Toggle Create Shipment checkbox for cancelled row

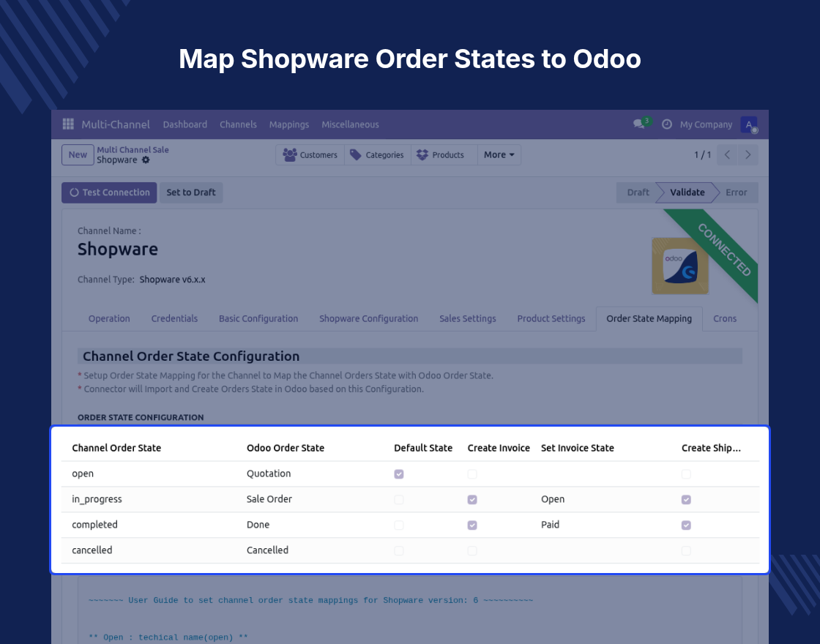point(686,550)
